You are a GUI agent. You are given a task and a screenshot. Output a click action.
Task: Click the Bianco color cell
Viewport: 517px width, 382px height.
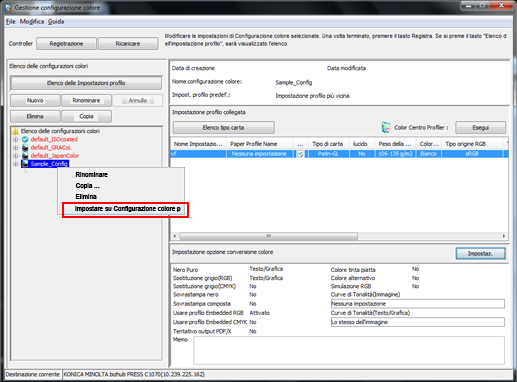point(428,154)
